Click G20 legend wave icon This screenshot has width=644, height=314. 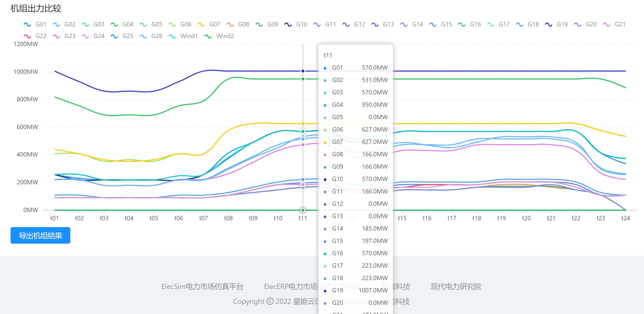[578, 24]
